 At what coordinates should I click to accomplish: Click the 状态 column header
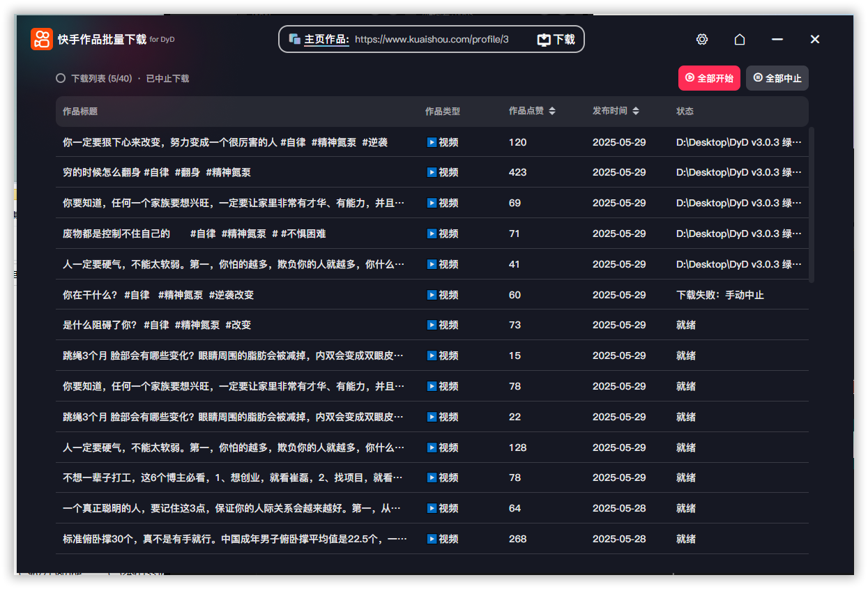[685, 112]
